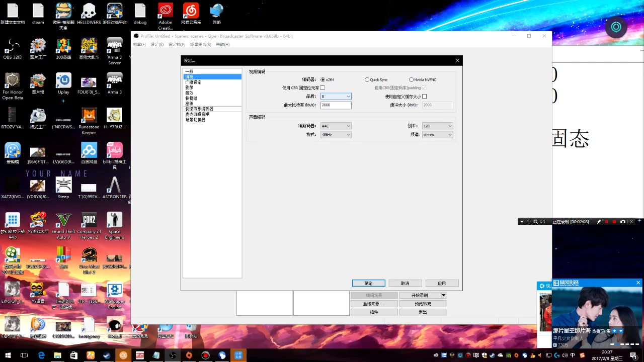Select 编码 in the settings list
Screen dimensions: 644x362
[212, 77]
